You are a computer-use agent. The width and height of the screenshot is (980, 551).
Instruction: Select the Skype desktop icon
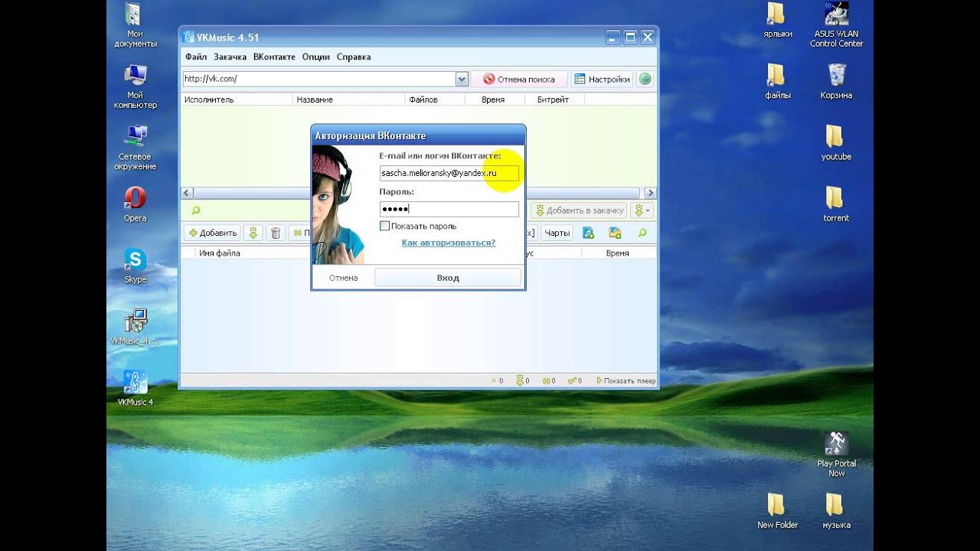[x=136, y=266]
